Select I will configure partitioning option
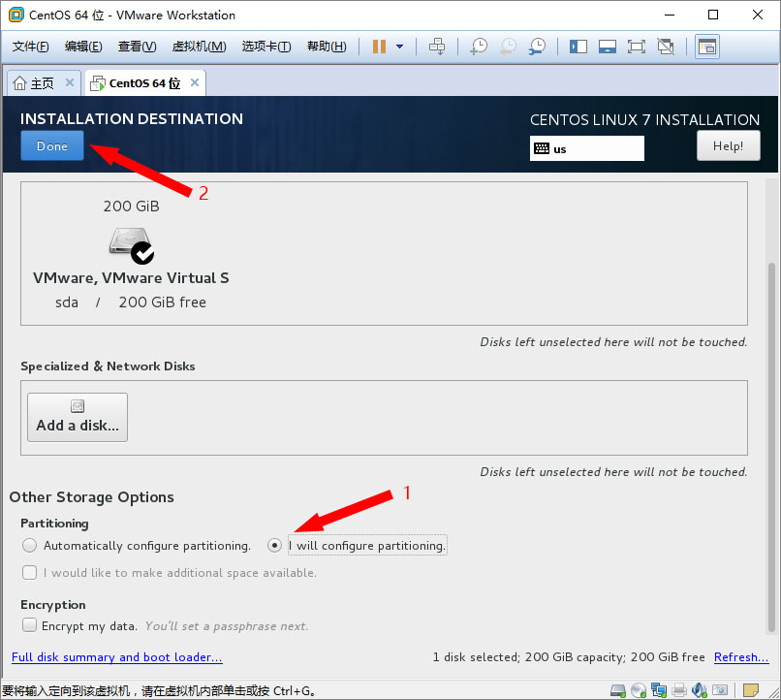 pyautogui.click(x=276, y=546)
